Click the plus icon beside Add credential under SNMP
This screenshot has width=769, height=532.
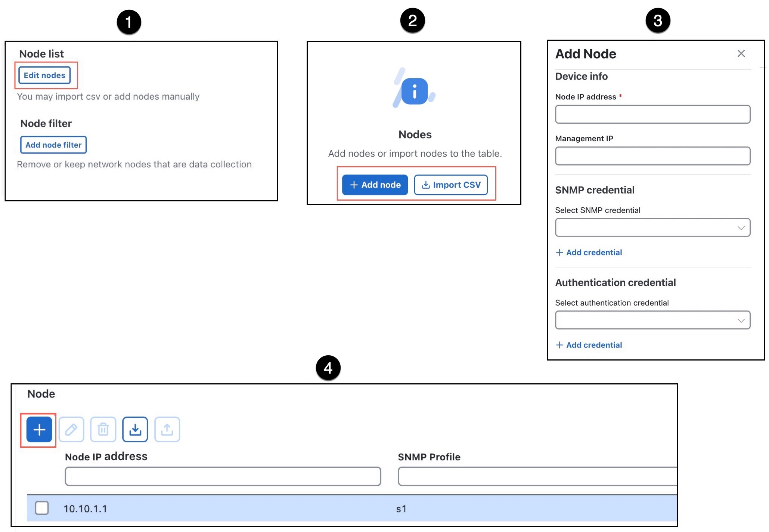[559, 252]
